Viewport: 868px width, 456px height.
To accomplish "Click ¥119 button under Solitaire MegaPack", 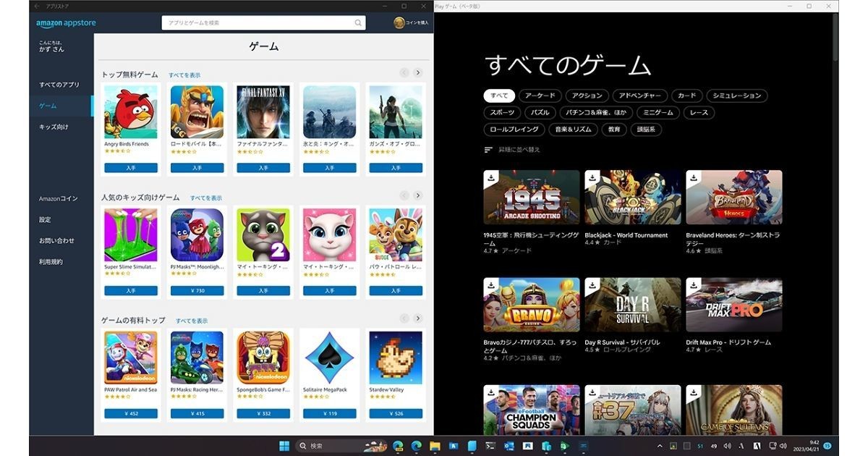I will pos(330,414).
